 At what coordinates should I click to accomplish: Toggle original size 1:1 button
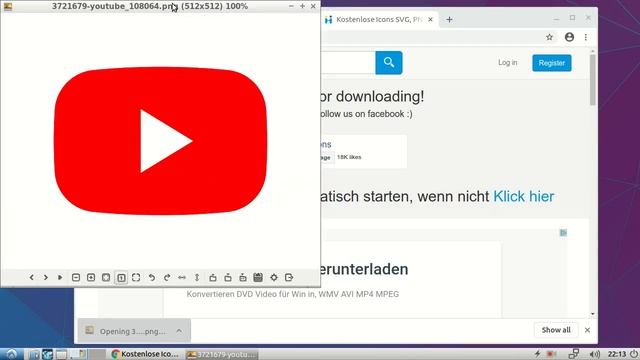(x=121, y=278)
